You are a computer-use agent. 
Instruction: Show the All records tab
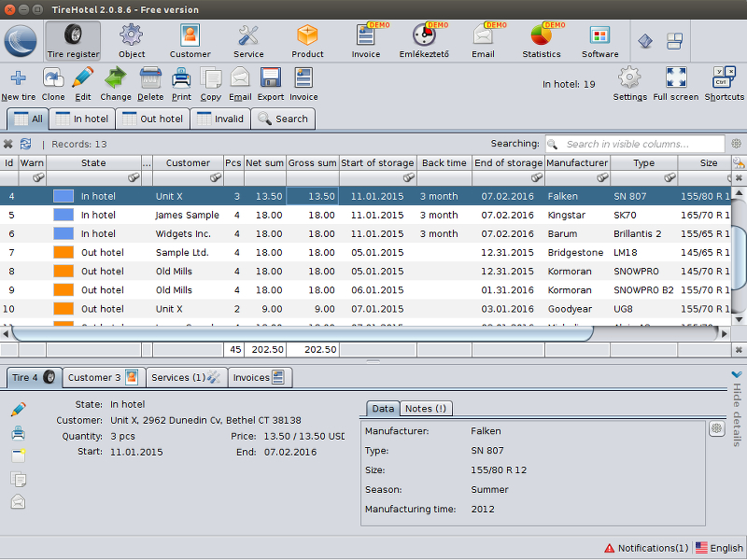coord(28,119)
